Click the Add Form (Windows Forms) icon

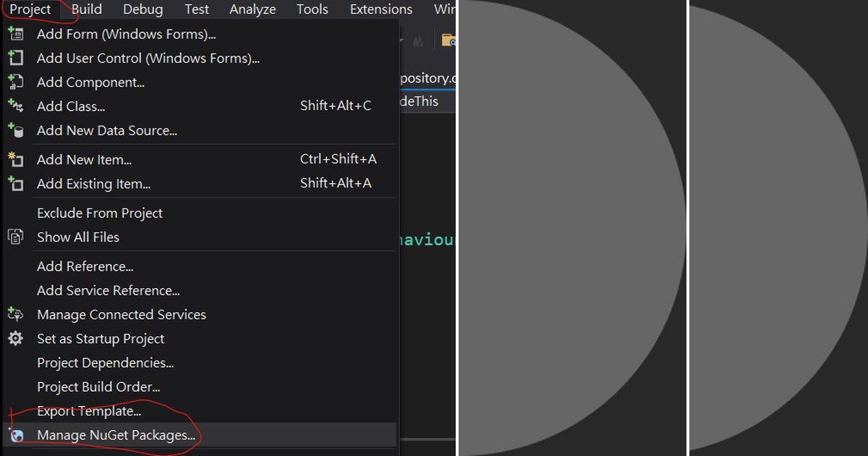click(x=15, y=34)
